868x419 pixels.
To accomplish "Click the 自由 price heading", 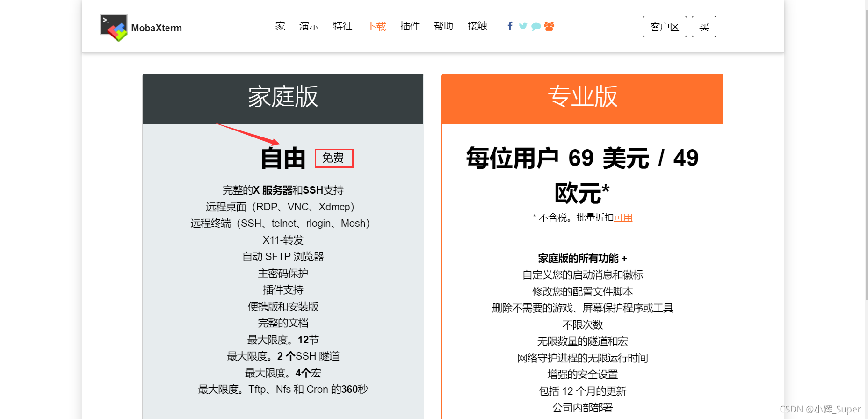I will [x=283, y=158].
